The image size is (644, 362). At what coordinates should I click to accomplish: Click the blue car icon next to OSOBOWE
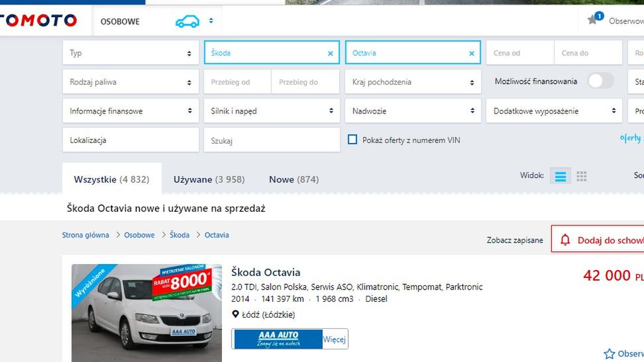(188, 21)
